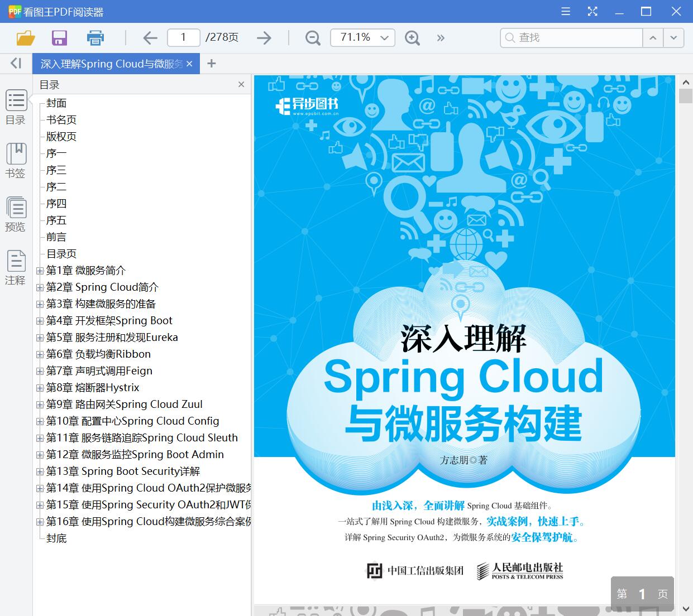
Task: Expand 第2章 Spring Cloud简介 tree node
Action: pyautogui.click(x=40, y=287)
